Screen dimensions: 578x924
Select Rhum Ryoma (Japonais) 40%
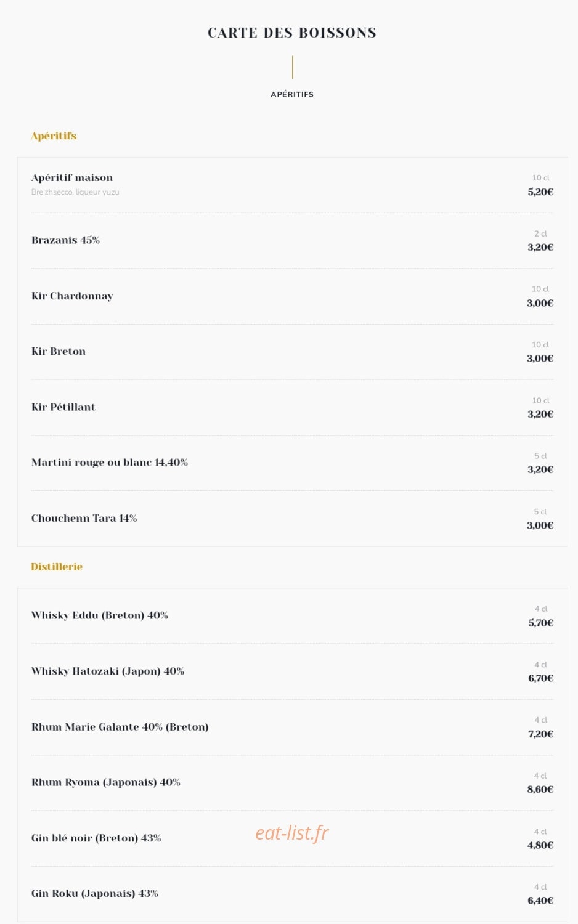(106, 782)
